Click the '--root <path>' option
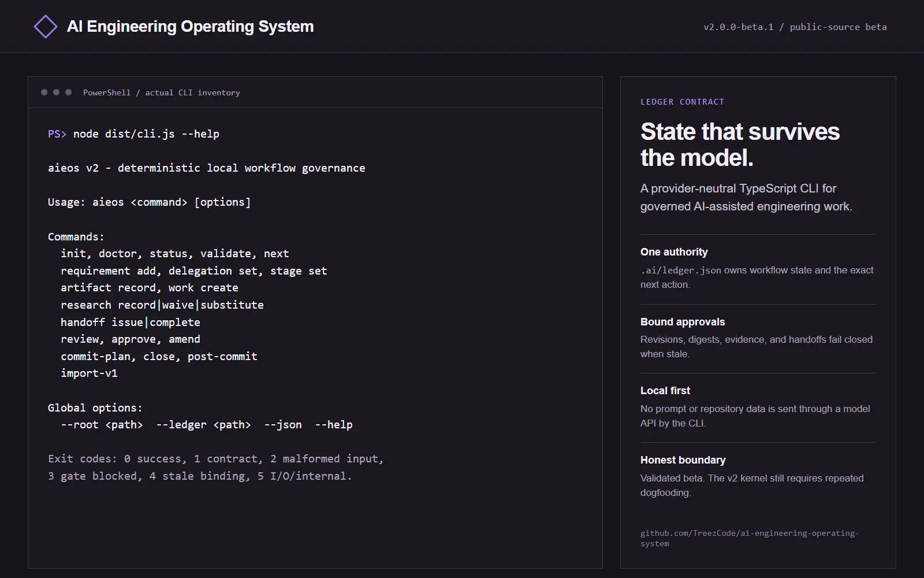This screenshot has height=578, width=924. tap(102, 425)
